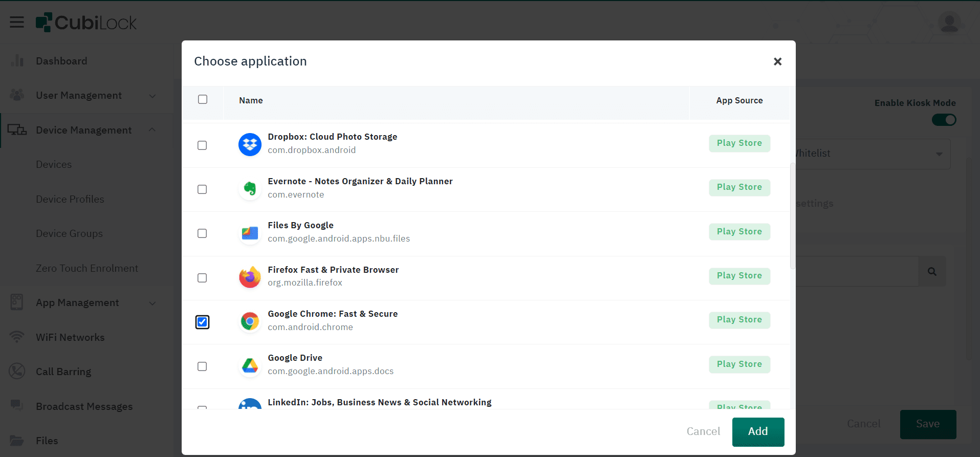Click the CubiLock logo

pyautogui.click(x=86, y=23)
